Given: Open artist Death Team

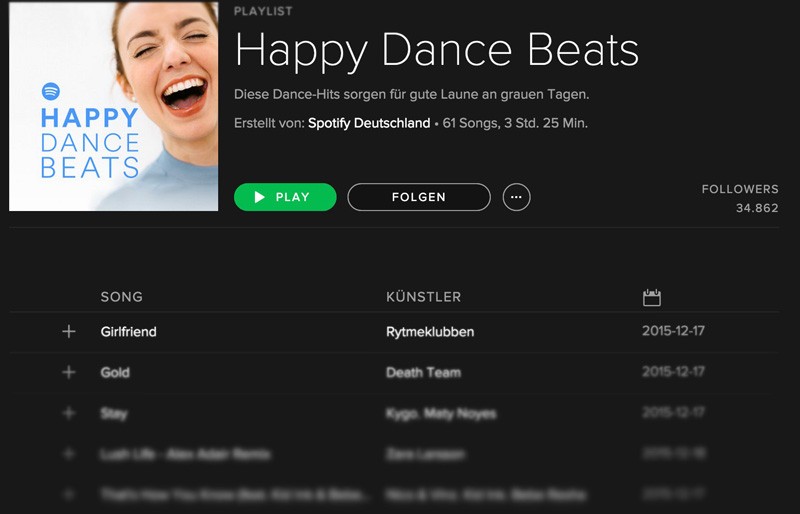Looking at the screenshot, I should 423,372.
